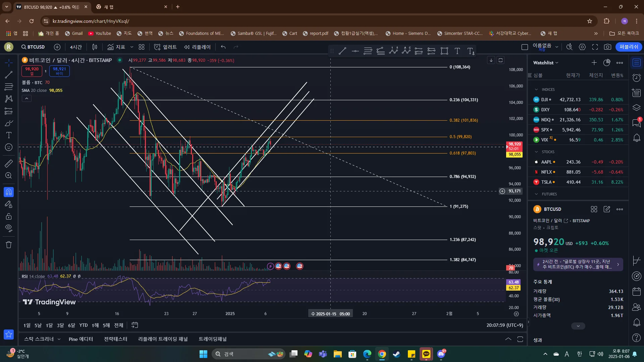This screenshot has width=644, height=362.
Task: Collapse the INDICES section in watchlist
Action: tap(536, 89)
